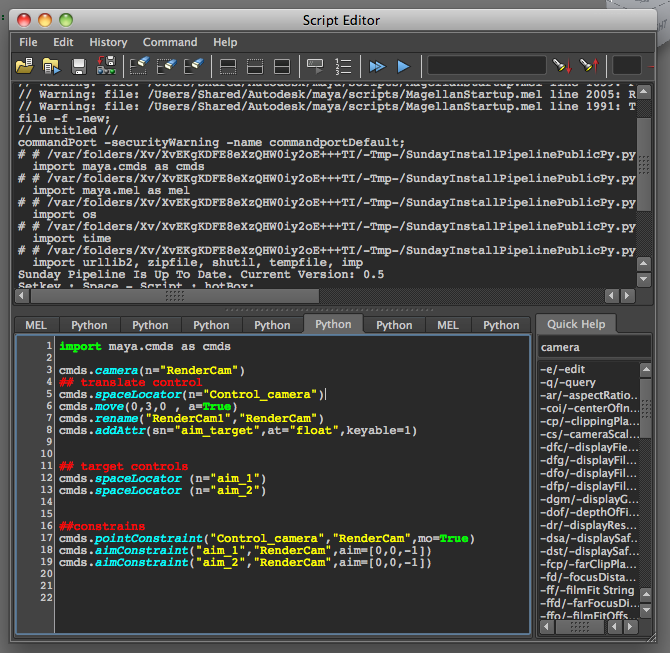Open the History menu

(108, 42)
